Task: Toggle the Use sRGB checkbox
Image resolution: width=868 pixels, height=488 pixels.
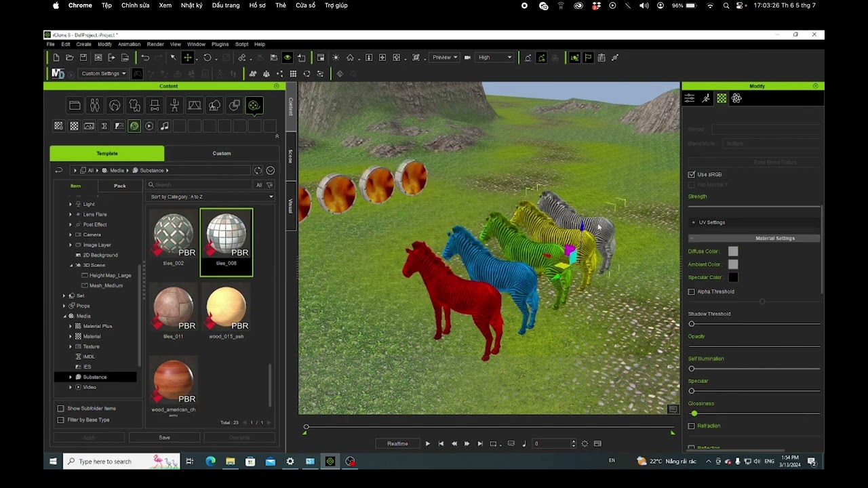Action: pos(692,174)
